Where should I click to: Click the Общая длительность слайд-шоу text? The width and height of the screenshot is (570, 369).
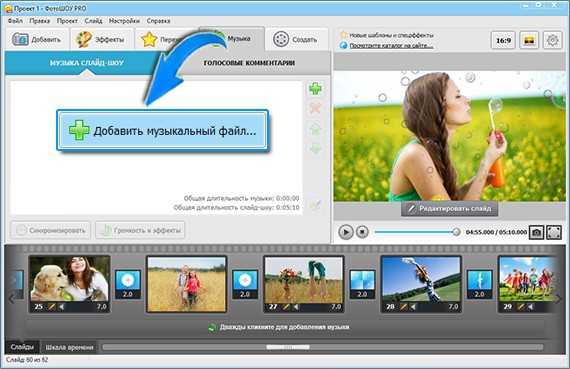pos(236,208)
